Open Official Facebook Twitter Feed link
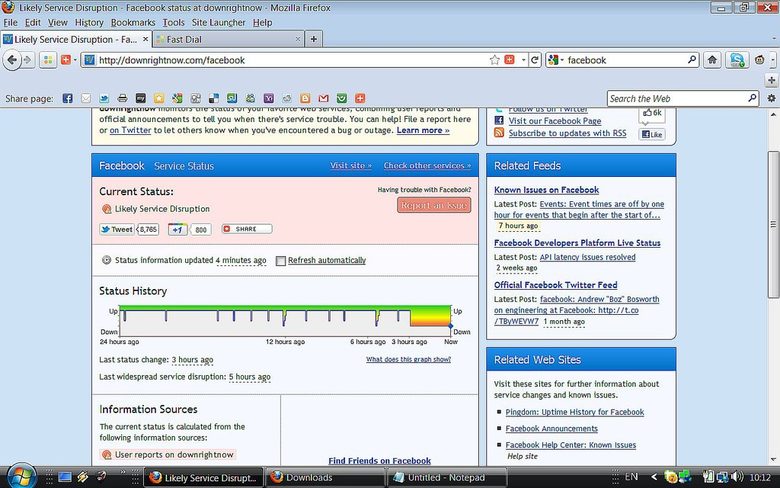The width and height of the screenshot is (780, 488). tap(555, 285)
